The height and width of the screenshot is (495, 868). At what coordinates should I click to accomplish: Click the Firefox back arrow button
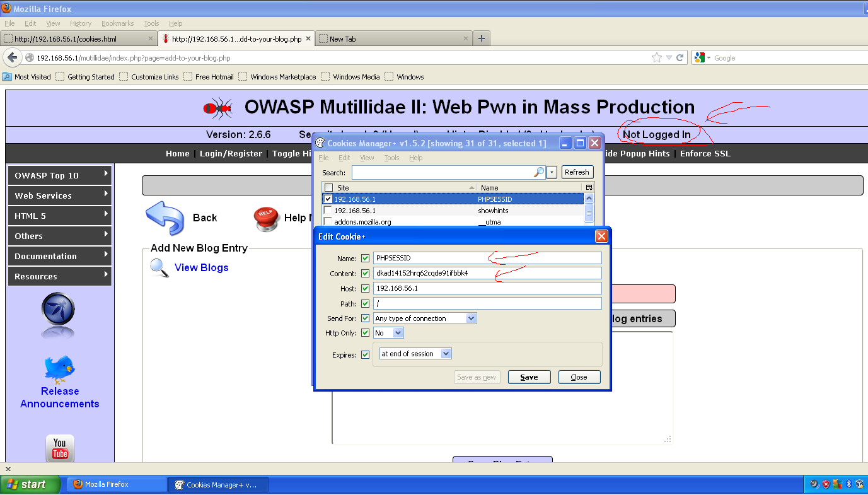[x=13, y=57]
